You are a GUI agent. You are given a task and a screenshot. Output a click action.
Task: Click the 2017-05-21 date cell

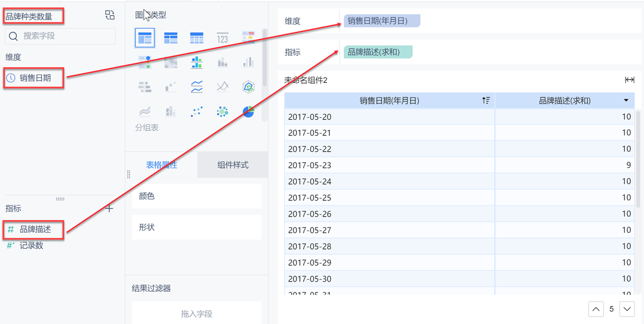389,133
